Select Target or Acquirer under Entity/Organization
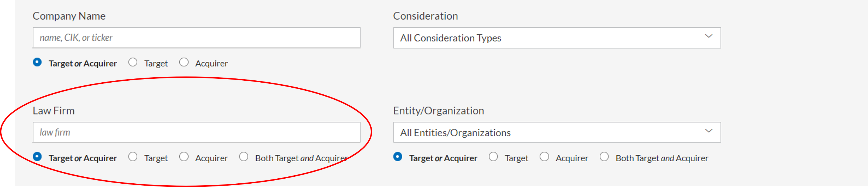Image resolution: width=868 pixels, height=187 pixels. click(x=398, y=157)
